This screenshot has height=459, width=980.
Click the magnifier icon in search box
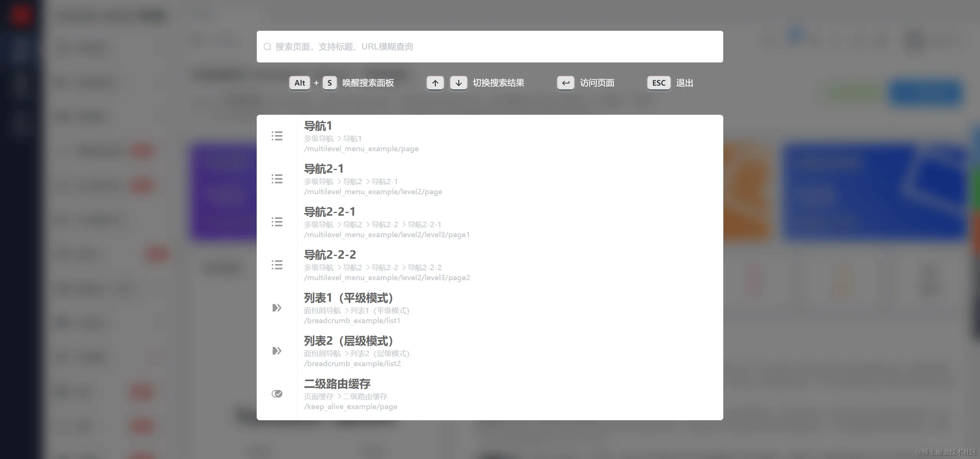pyautogui.click(x=267, y=47)
